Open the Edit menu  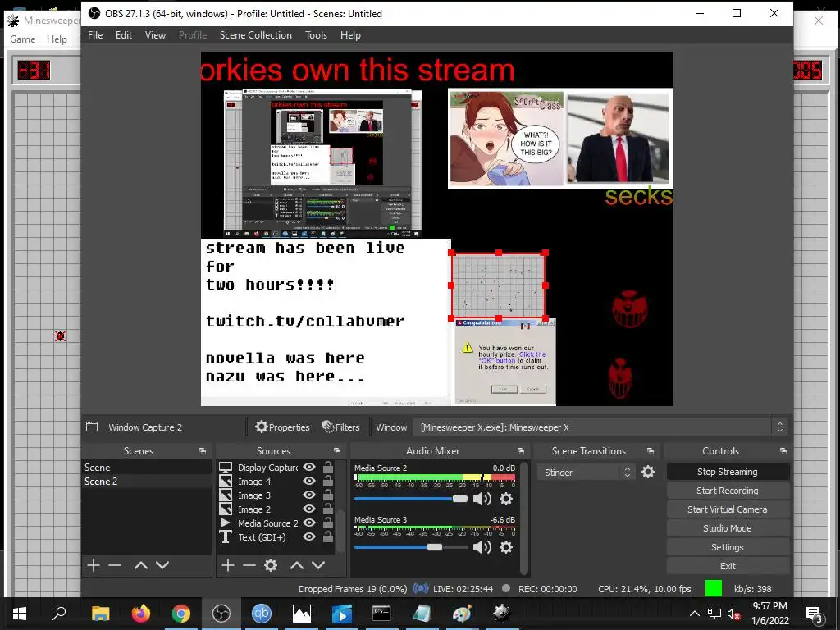[124, 34]
